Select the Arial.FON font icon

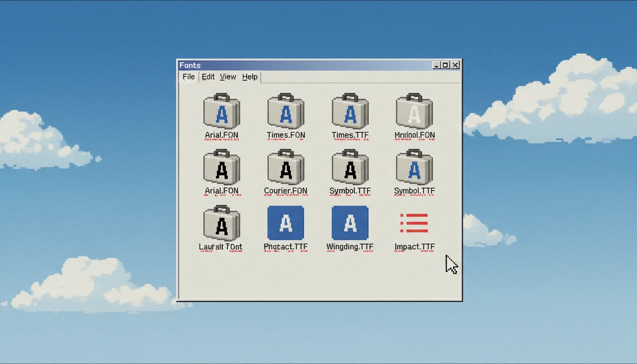(x=221, y=113)
